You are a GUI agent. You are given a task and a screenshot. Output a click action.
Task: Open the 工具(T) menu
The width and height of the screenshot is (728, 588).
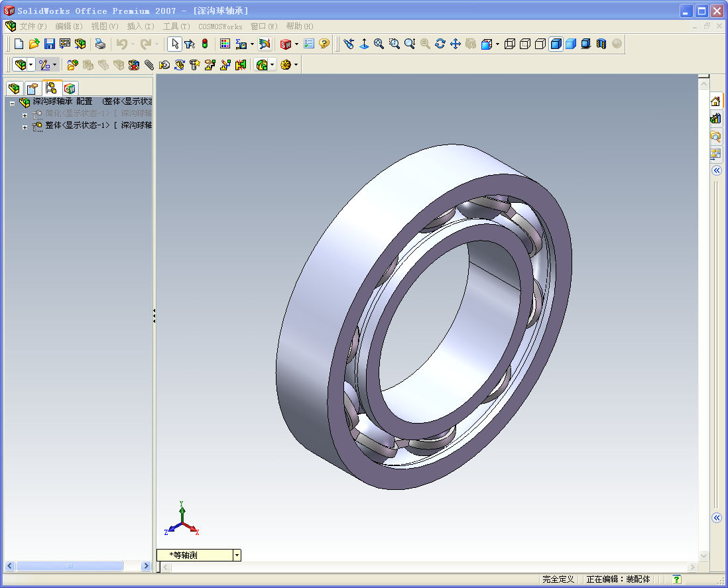(176, 27)
